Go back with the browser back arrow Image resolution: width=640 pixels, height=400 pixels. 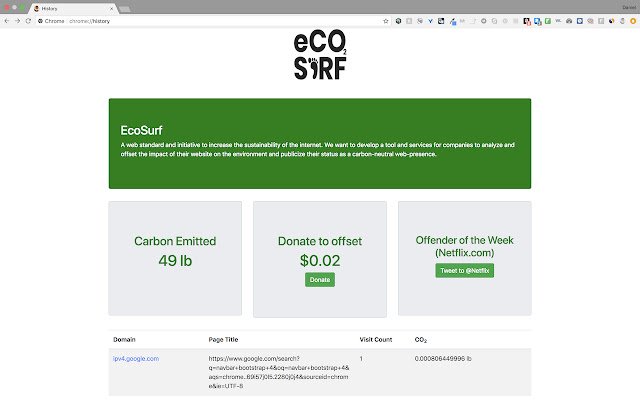click(7, 21)
